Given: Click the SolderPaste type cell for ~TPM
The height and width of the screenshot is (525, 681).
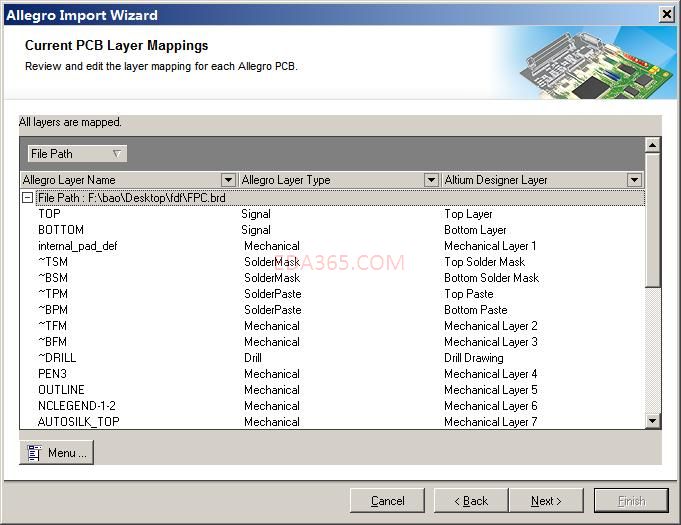Looking at the screenshot, I should (x=272, y=294).
